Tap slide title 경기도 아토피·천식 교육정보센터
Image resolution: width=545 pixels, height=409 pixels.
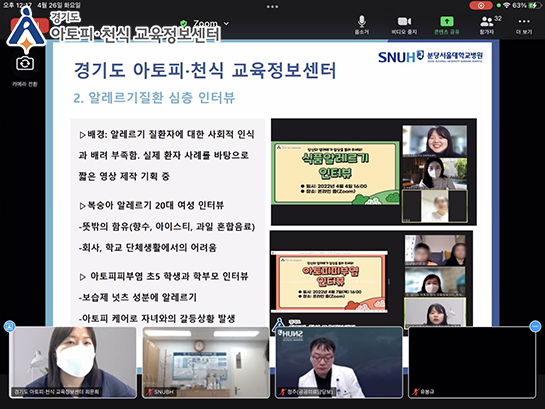(205, 70)
